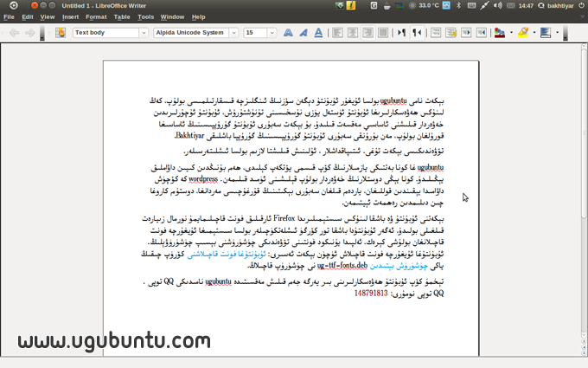Set left-to-right text direction
The height and width of the screenshot is (368, 588).
coord(401,33)
